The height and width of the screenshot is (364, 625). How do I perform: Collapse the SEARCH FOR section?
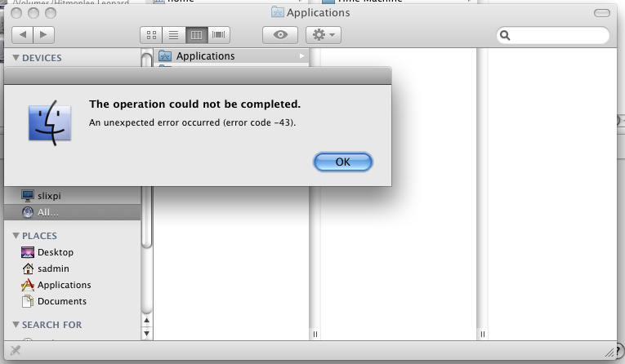pyautogui.click(x=16, y=325)
